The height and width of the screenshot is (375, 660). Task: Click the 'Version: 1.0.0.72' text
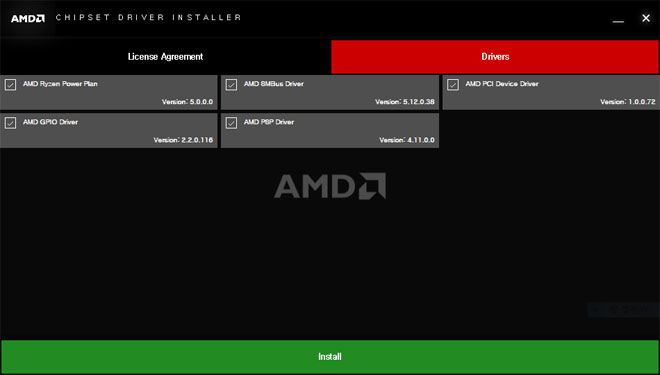628,102
